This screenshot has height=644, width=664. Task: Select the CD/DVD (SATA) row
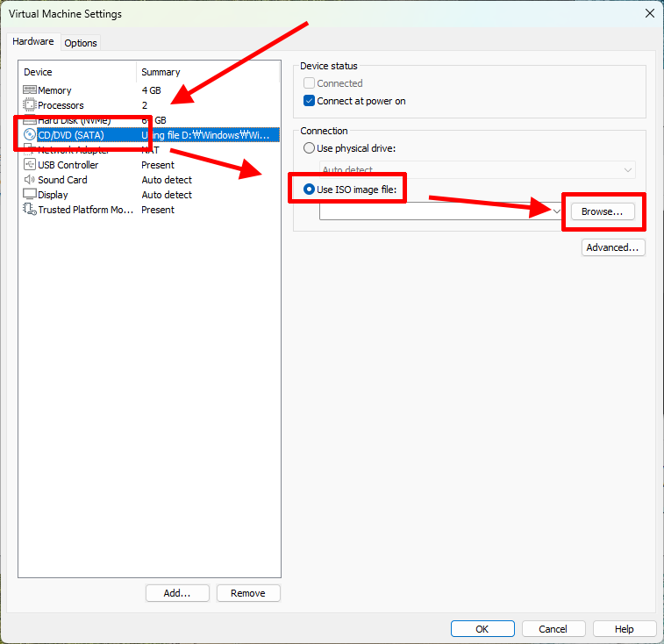coord(150,135)
